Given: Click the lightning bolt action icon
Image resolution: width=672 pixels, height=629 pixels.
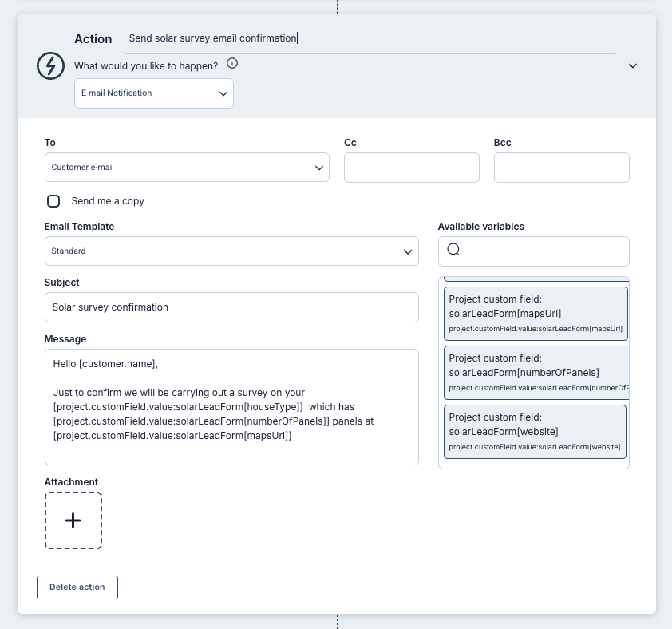Looking at the screenshot, I should click(x=50, y=65).
